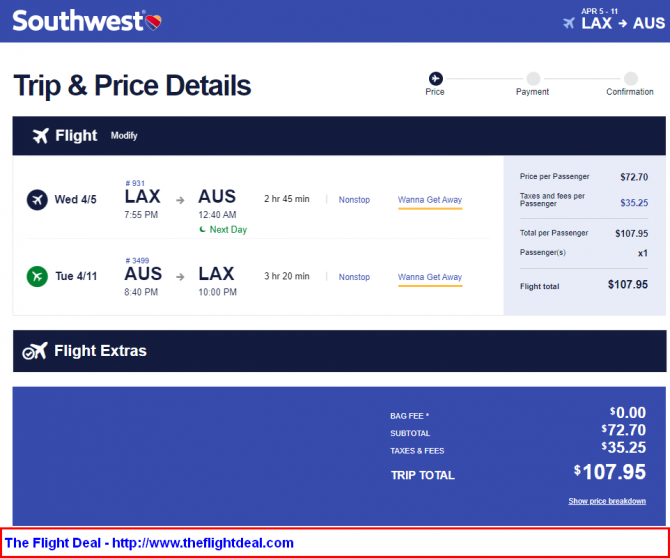Open Wanna Get Away fare for outbound flight
Screen dimensions: 670x558
tap(430, 200)
